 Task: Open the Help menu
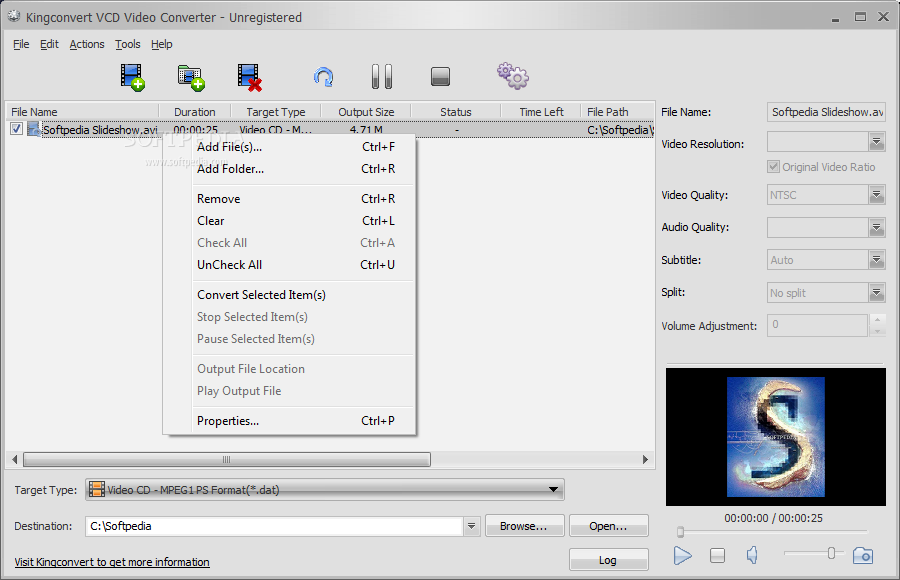pos(162,44)
